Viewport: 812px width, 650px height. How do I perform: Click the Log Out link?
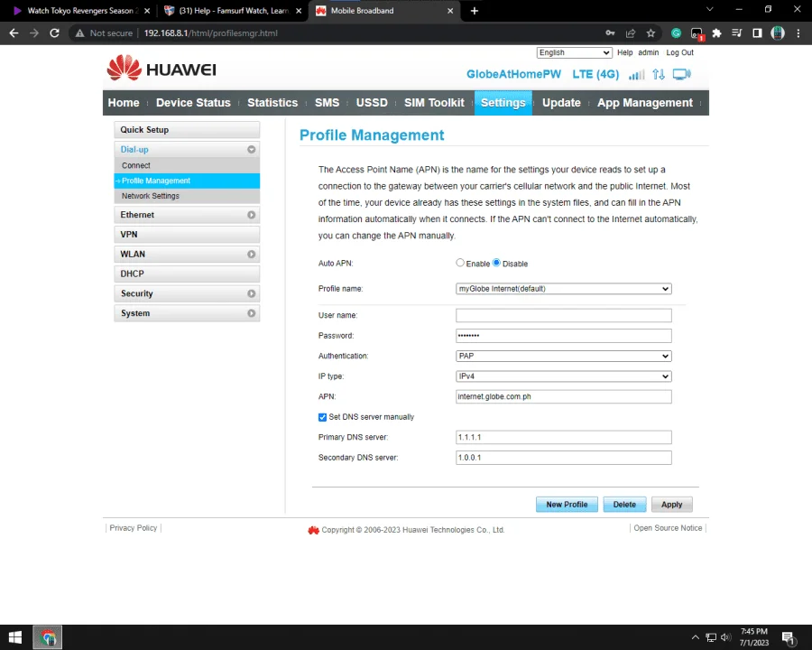tap(679, 52)
